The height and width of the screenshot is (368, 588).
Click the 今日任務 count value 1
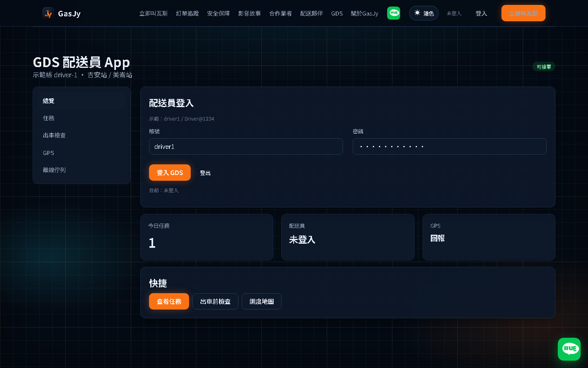152,243
